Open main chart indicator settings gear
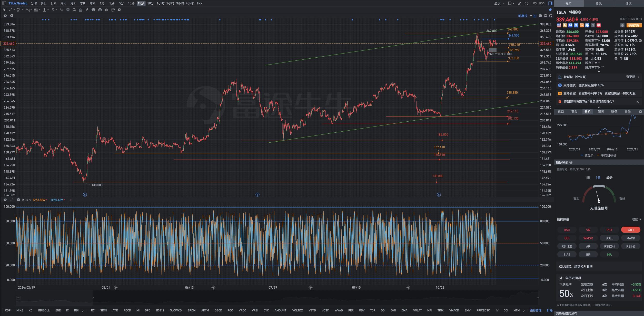Viewport: 644px width, 316px height. pyautogui.click(x=5, y=16)
